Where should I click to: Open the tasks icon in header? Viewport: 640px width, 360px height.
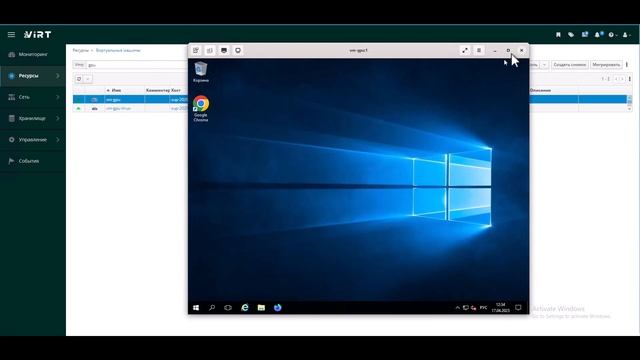[584, 35]
